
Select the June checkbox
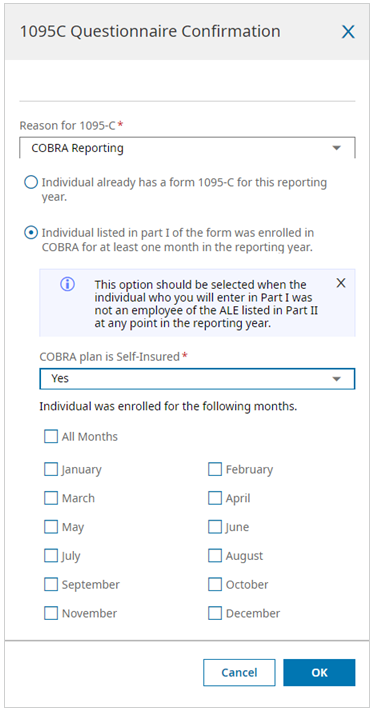click(x=215, y=527)
